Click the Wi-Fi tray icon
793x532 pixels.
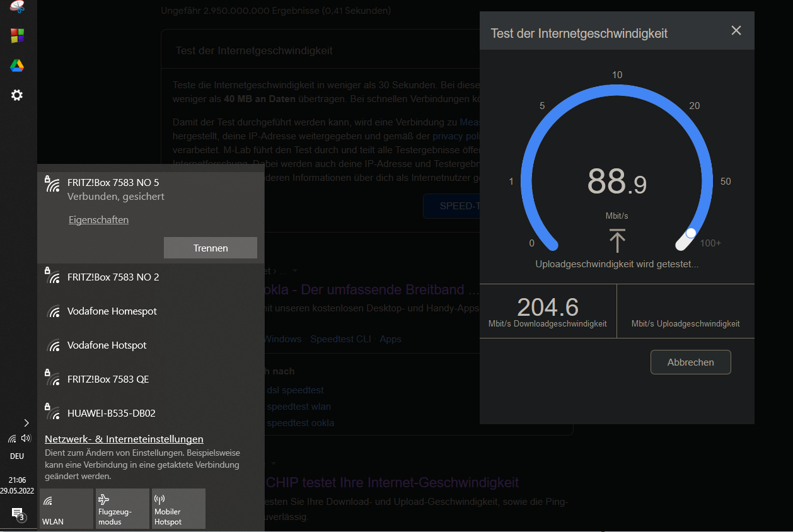12,439
